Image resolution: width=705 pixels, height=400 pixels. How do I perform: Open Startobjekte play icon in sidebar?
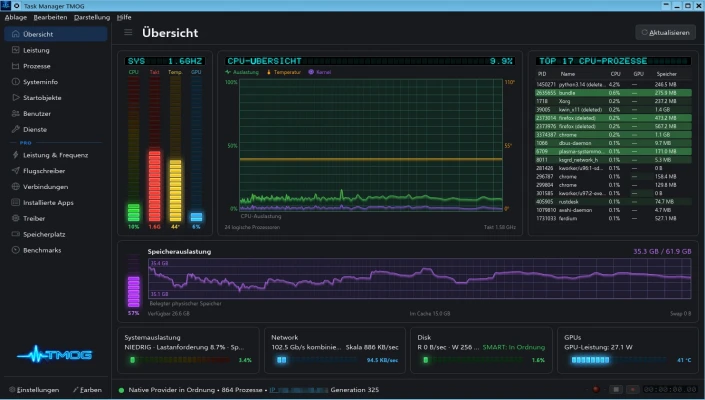(x=16, y=97)
